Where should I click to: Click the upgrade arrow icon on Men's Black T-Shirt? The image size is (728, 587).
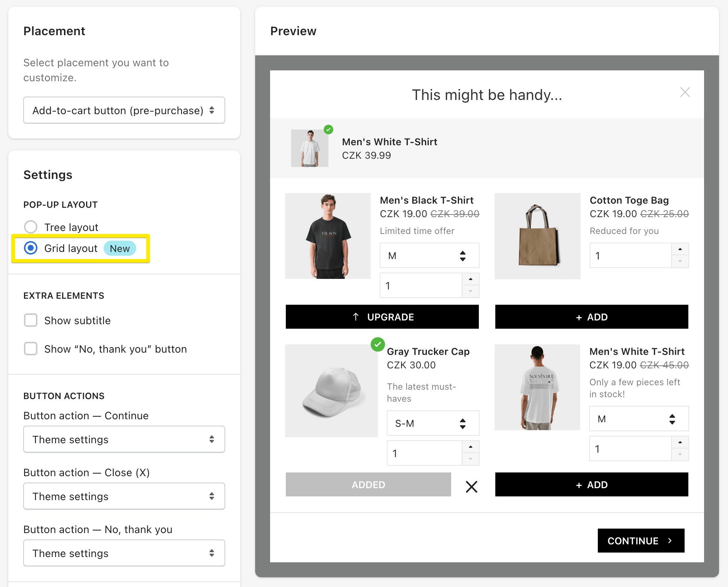[354, 317]
